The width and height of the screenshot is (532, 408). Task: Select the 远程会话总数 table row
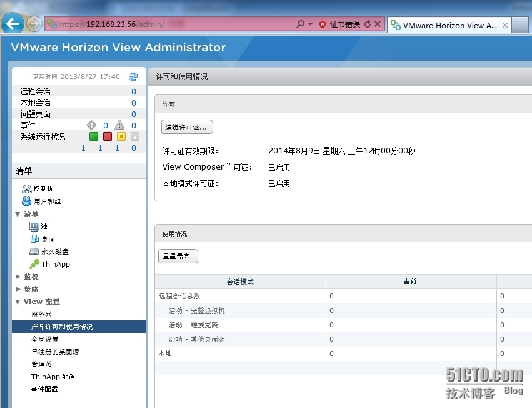343,296
